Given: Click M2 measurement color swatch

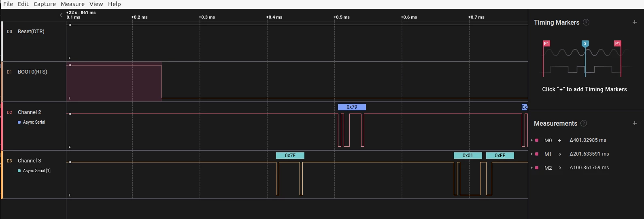Looking at the screenshot, I should [537, 168].
